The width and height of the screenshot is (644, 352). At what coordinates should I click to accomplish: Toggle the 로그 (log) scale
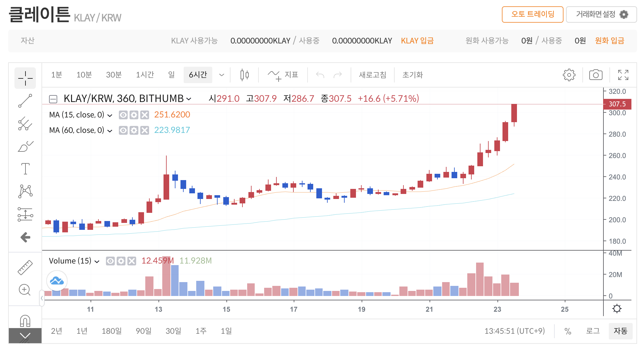pos(593,331)
